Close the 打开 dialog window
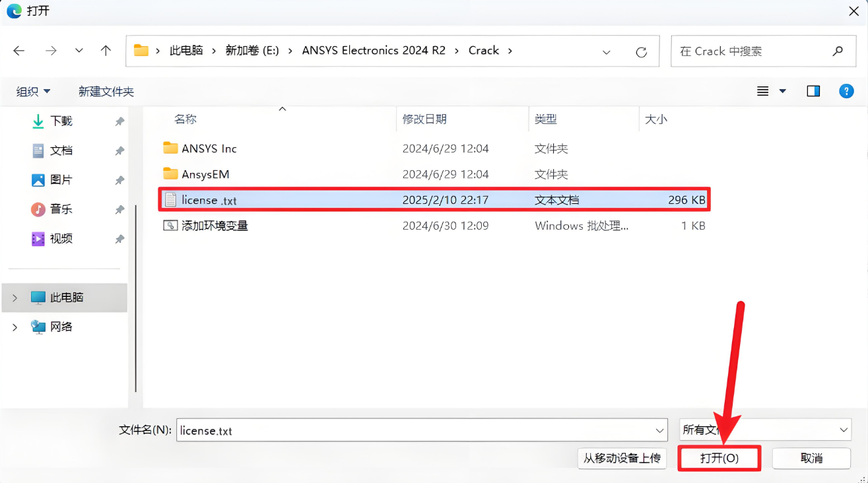Screen dimensions: 868x483 pos(853,11)
